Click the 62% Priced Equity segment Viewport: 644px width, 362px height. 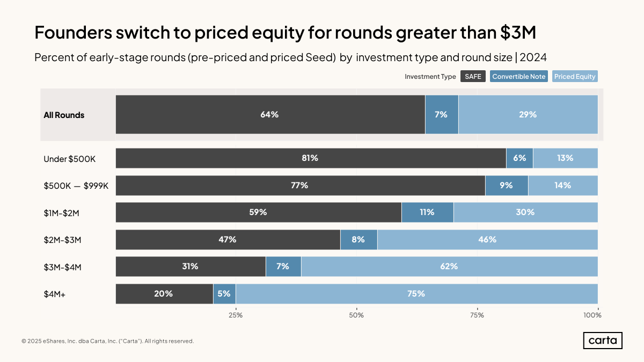pyautogui.click(x=449, y=267)
